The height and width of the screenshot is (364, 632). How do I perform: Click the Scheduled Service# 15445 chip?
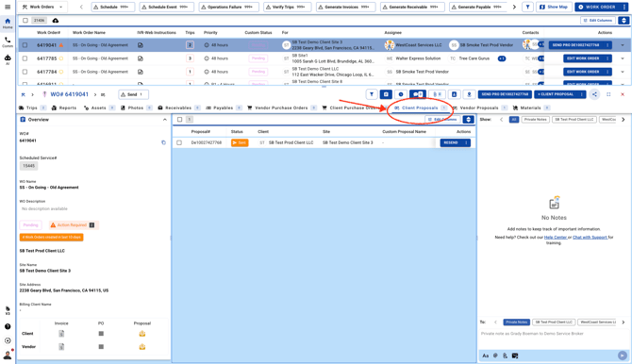pos(28,166)
